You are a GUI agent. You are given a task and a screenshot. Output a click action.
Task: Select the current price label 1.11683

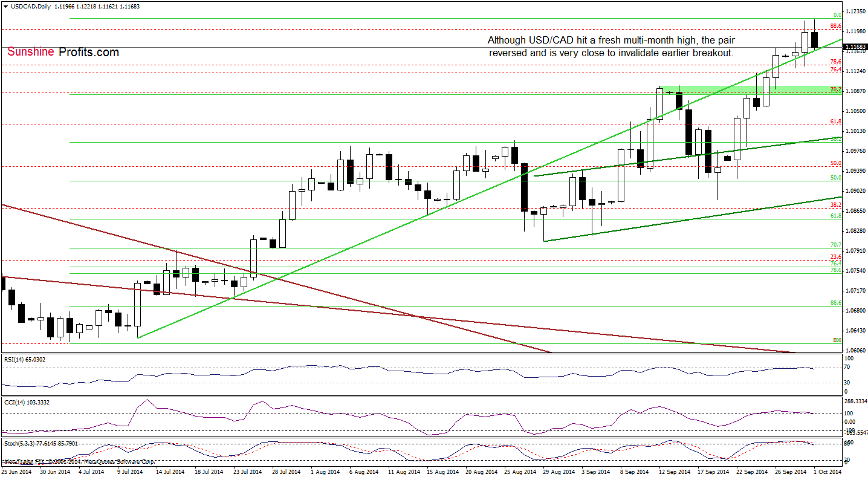[x=855, y=47]
